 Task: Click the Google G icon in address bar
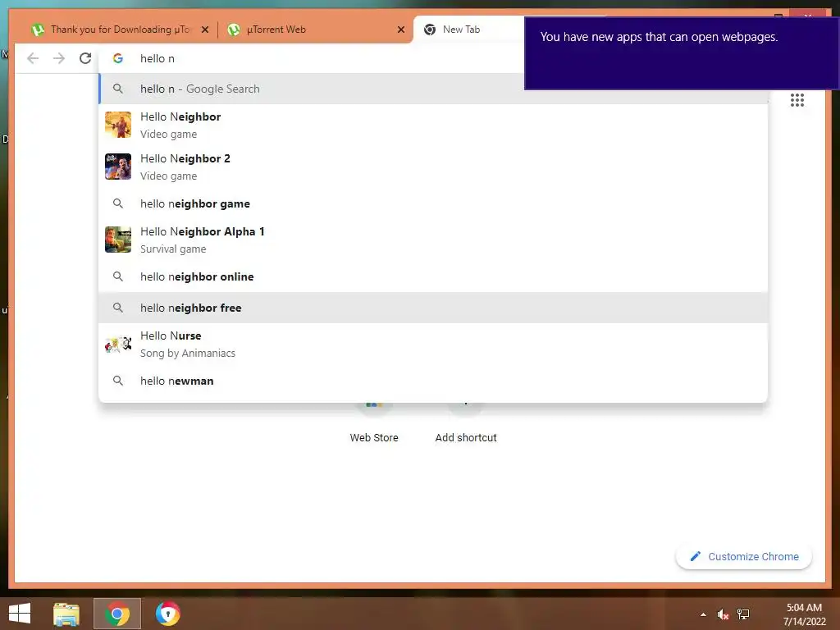(118, 58)
